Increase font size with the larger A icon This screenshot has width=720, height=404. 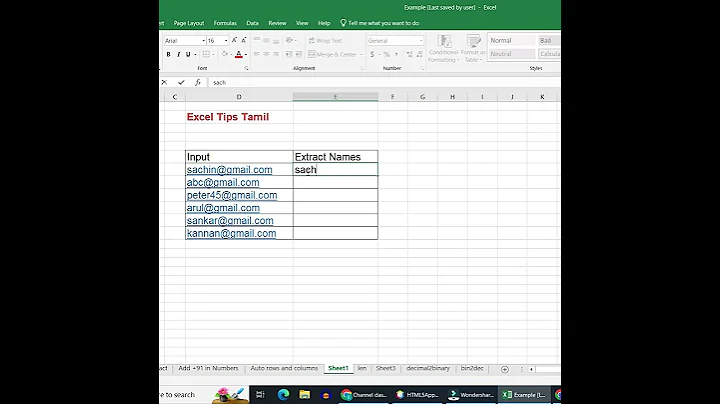pos(234,40)
